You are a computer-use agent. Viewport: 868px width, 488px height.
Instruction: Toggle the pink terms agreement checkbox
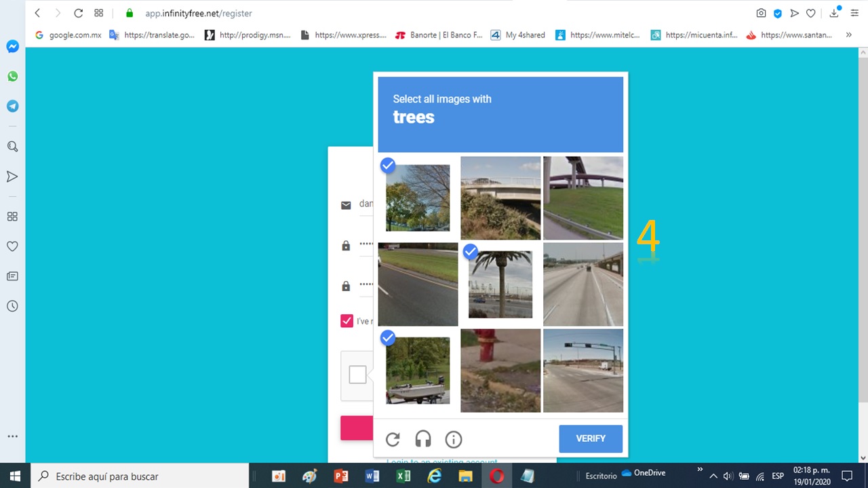pos(347,321)
